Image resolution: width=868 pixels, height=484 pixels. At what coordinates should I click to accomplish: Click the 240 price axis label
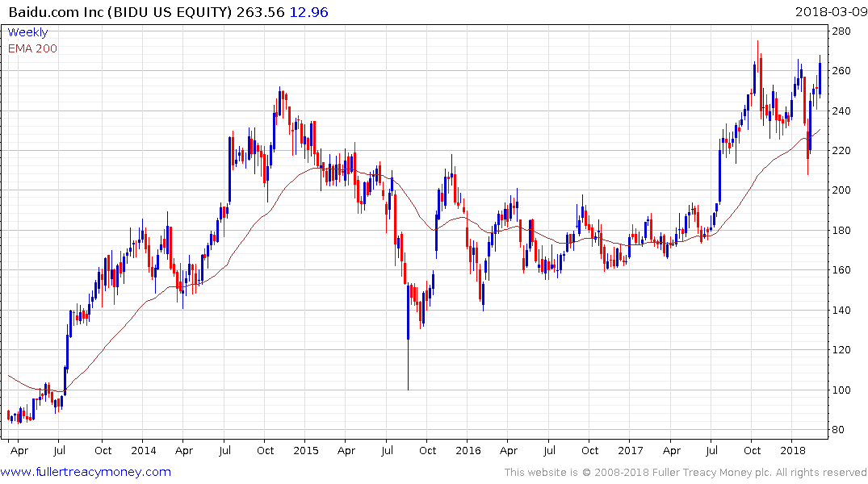click(x=842, y=111)
